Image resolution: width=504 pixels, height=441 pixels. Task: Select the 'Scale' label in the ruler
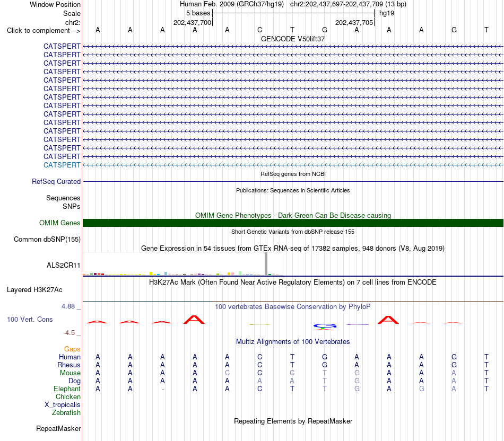pos(72,13)
